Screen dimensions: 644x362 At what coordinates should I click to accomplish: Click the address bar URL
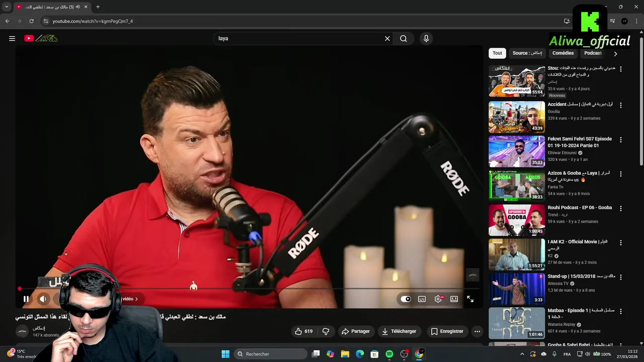point(93,21)
